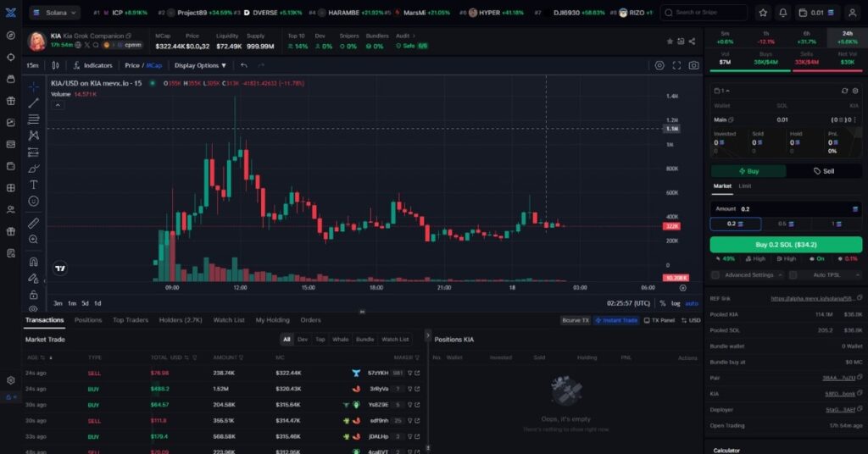Select the brush drawing tool
Screen dimensions: 868x454
pyautogui.click(x=33, y=168)
